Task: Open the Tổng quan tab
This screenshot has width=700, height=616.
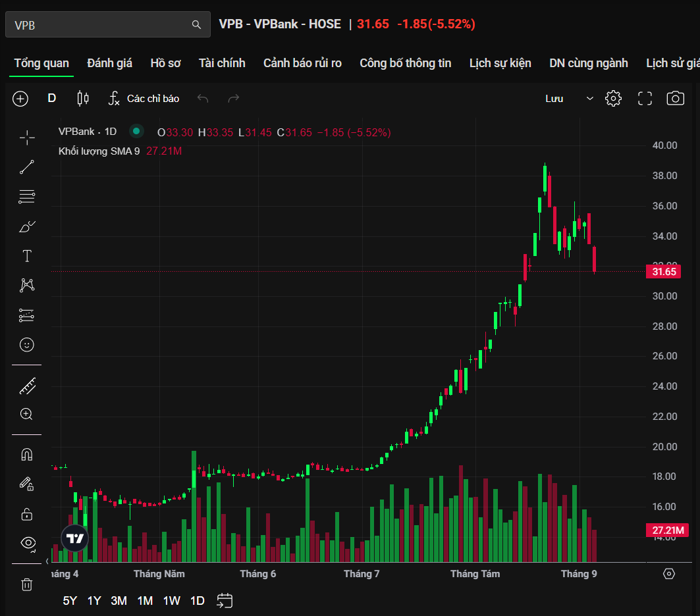Action: (x=41, y=63)
